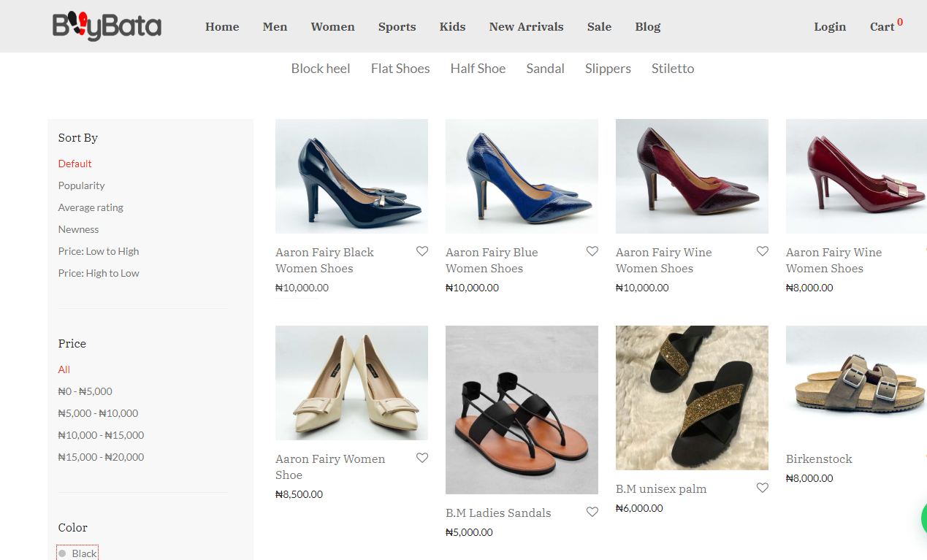Open the Home menu item

[222, 27]
